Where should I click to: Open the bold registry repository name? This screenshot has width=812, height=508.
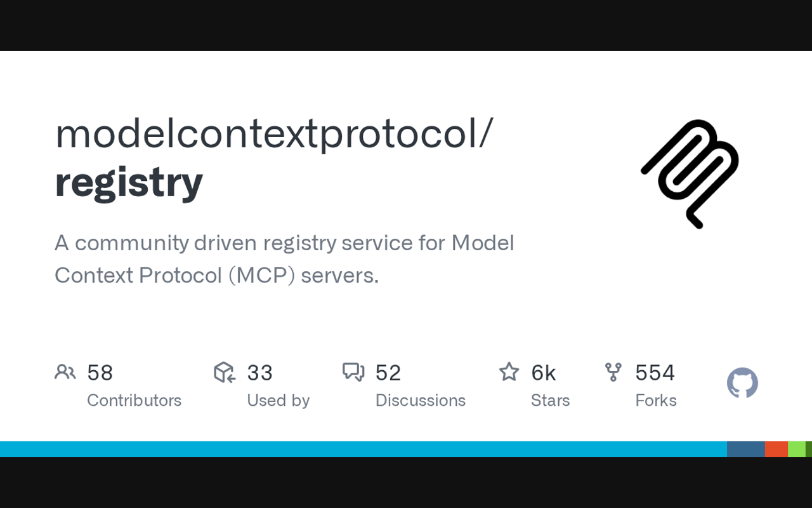[x=129, y=182]
